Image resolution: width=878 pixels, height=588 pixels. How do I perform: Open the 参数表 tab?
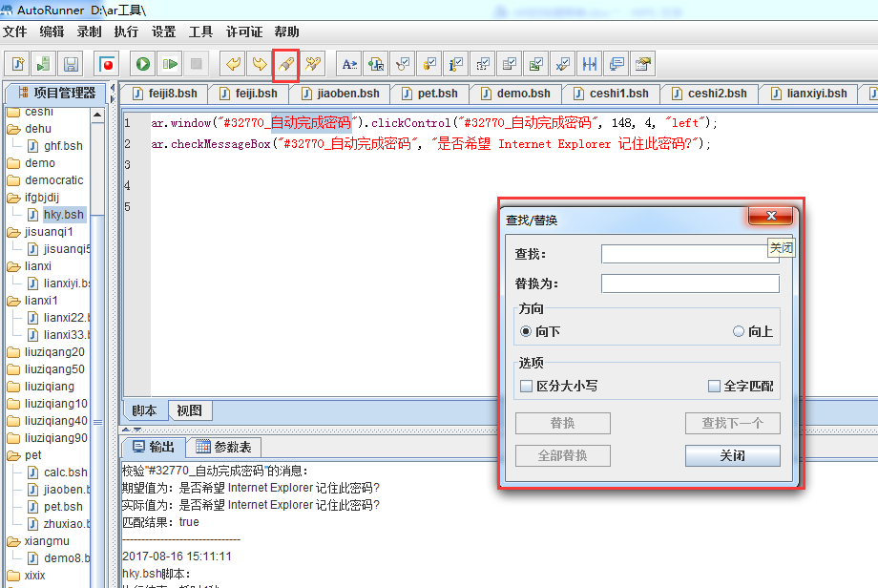(224, 447)
